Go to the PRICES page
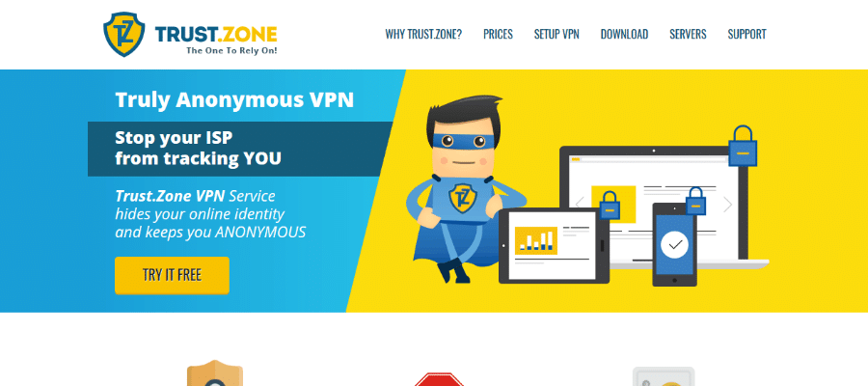 [x=498, y=35]
